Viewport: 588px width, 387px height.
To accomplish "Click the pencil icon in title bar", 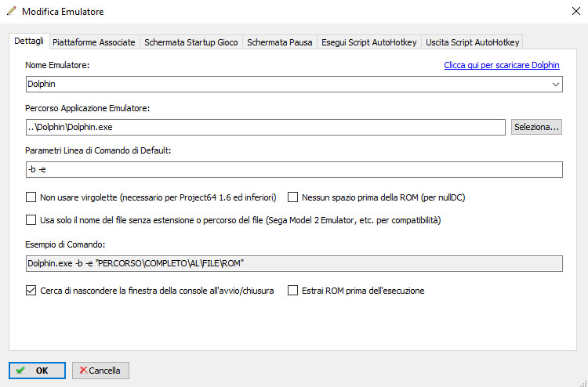I will 11,11.
